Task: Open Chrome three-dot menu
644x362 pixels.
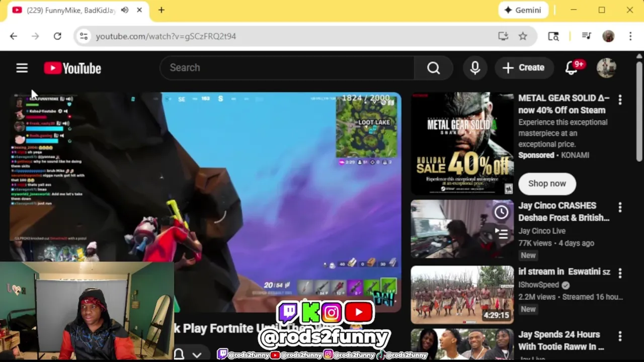Action: click(x=630, y=36)
